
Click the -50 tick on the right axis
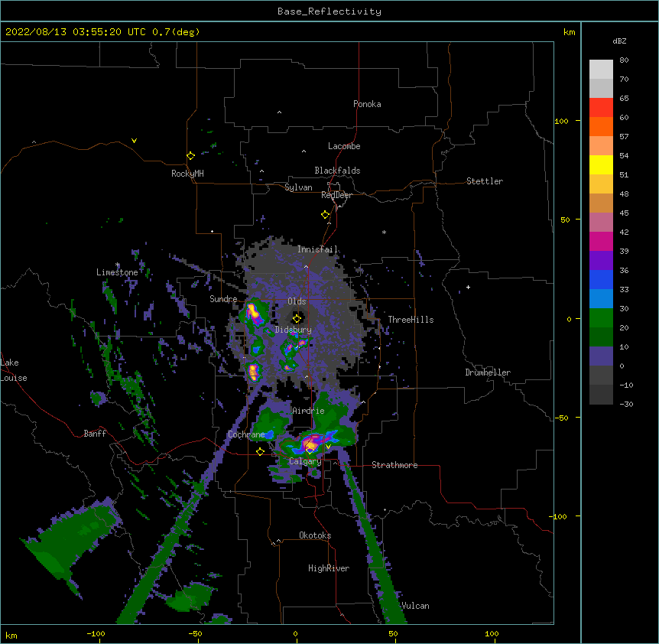coord(561,418)
